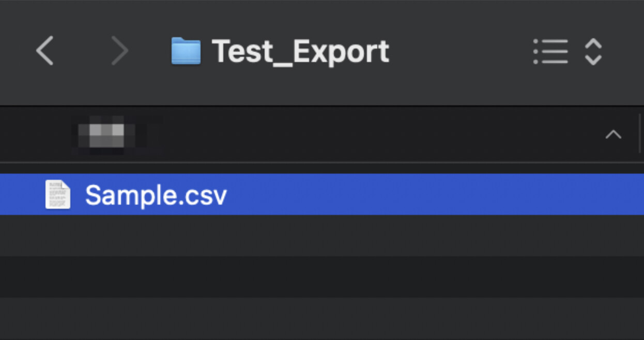Go forward using the right chevron

coord(120,51)
